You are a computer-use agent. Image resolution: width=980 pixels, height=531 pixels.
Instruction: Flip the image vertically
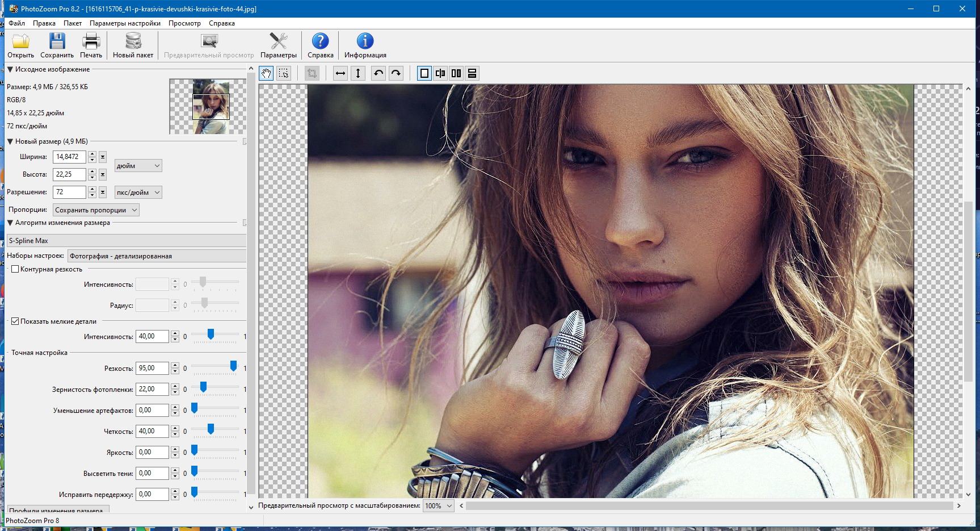pos(358,73)
